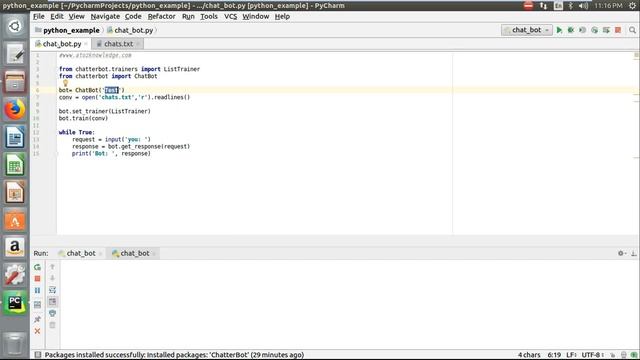
Task: Open LibreOffice Calc from the launcher
Action: click(15, 164)
